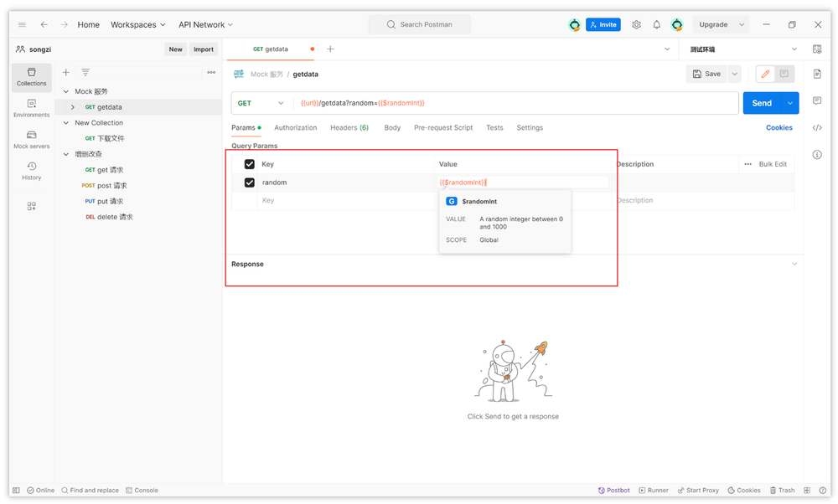Open the Cookies link
838x504 pixels.
click(779, 127)
